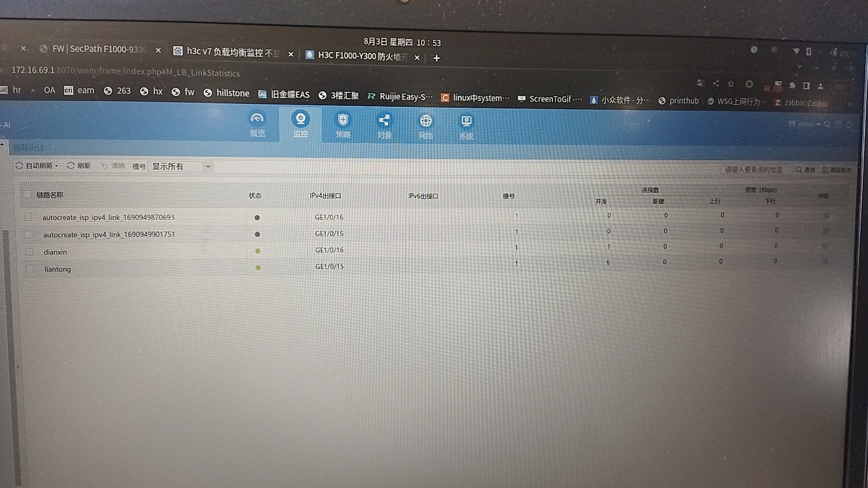Open details icon for dianxin row
The image size is (868, 488).
pyautogui.click(x=825, y=246)
